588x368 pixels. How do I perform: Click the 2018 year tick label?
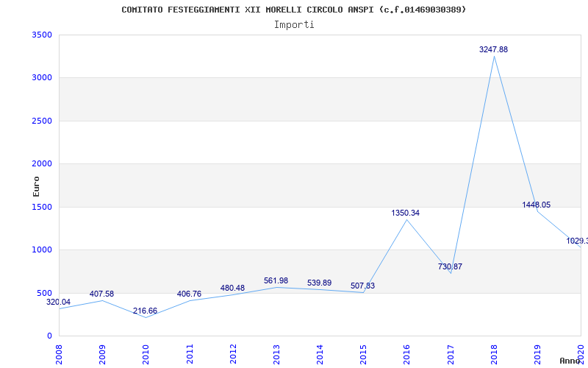point(494,354)
